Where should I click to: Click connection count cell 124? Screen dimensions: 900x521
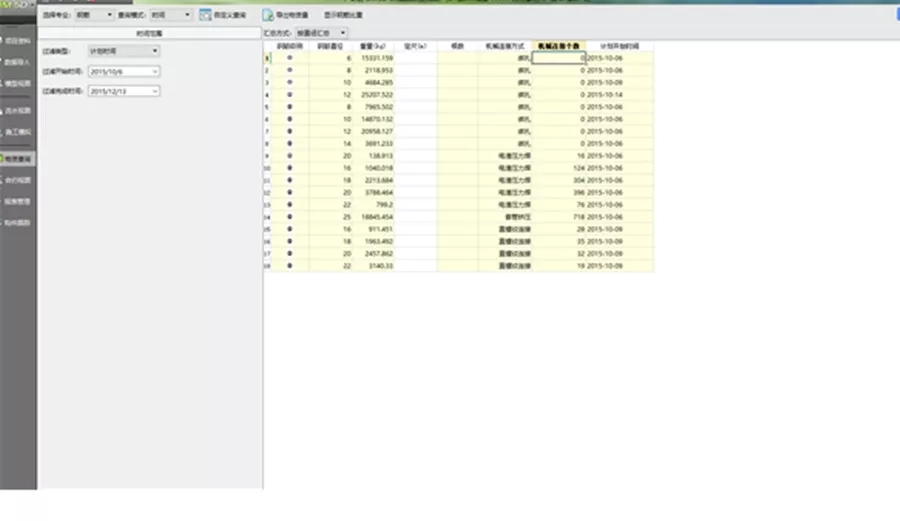pos(559,168)
